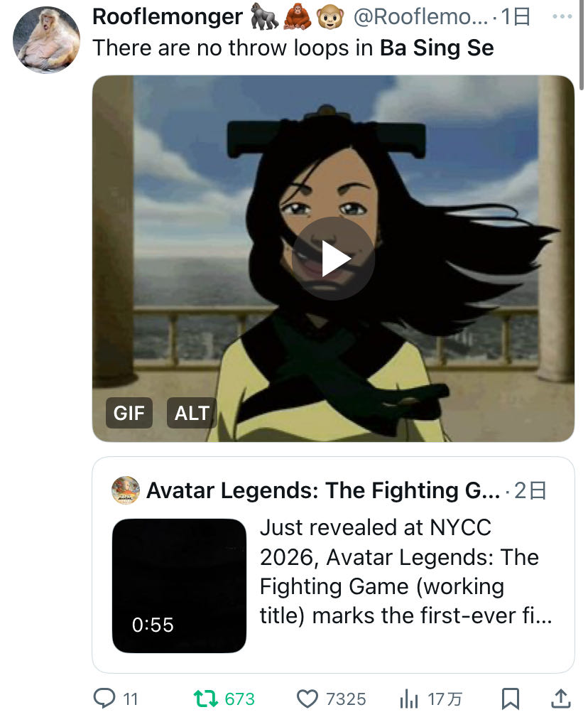Open the Rooflemonger display name
This screenshot has height=722, width=588.
click(168, 17)
